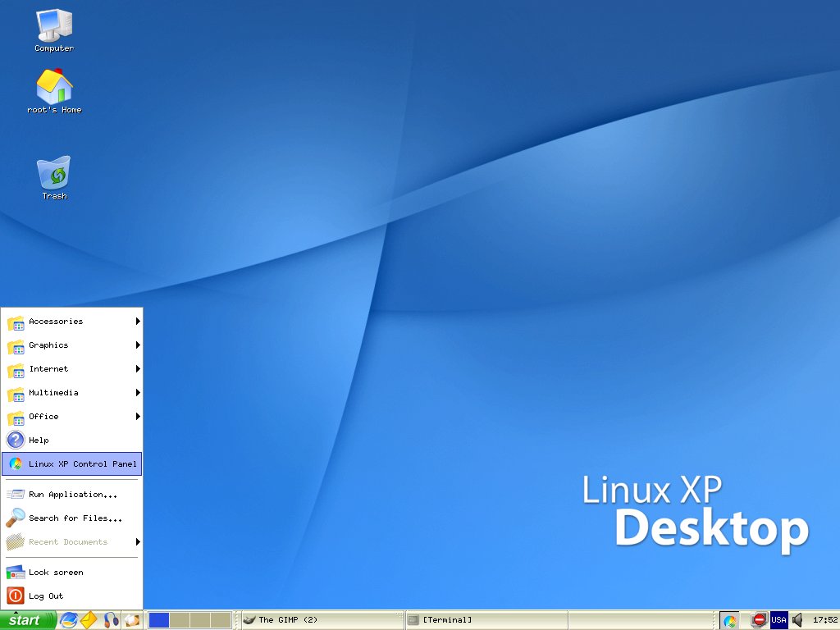Screen dimensions: 840x630
Task: Switch to the third workspace in pager
Action: 200,620
